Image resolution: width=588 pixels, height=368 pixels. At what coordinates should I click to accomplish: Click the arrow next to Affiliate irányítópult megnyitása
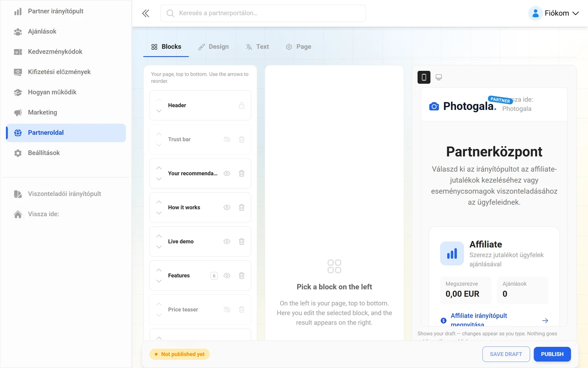click(545, 321)
